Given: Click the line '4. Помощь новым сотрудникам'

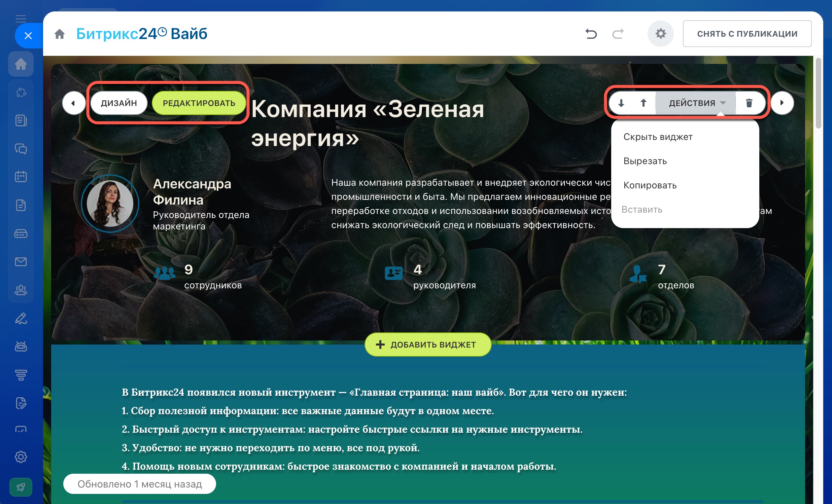Looking at the screenshot, I should click(x=339, y=466).
